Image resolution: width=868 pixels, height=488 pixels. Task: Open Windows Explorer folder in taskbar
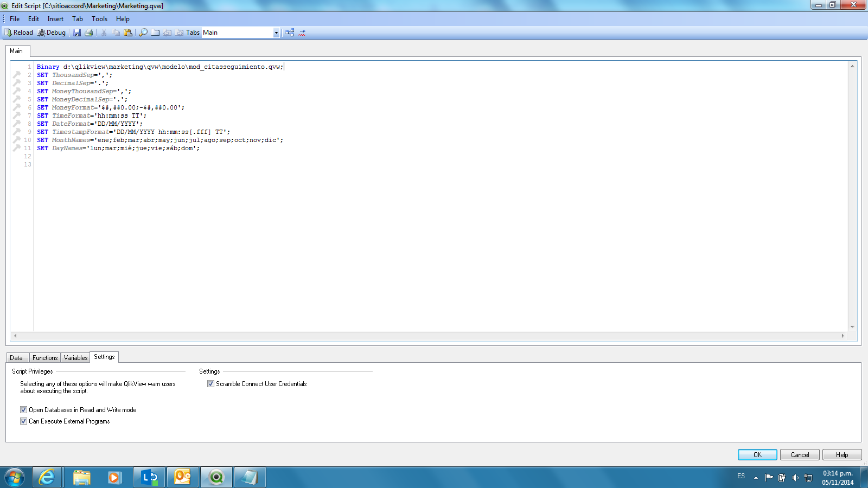tap(82, 477)
